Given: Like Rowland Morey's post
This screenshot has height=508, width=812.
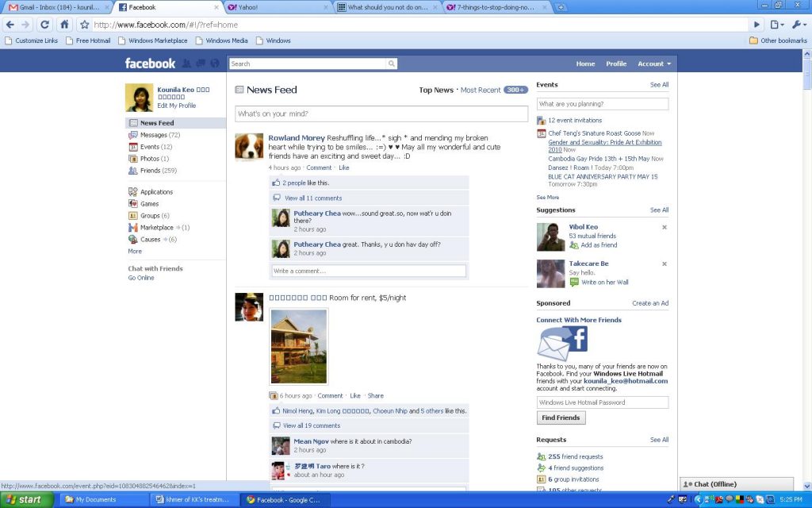Looking at the screenshot, I should click(x=344, y=168).
